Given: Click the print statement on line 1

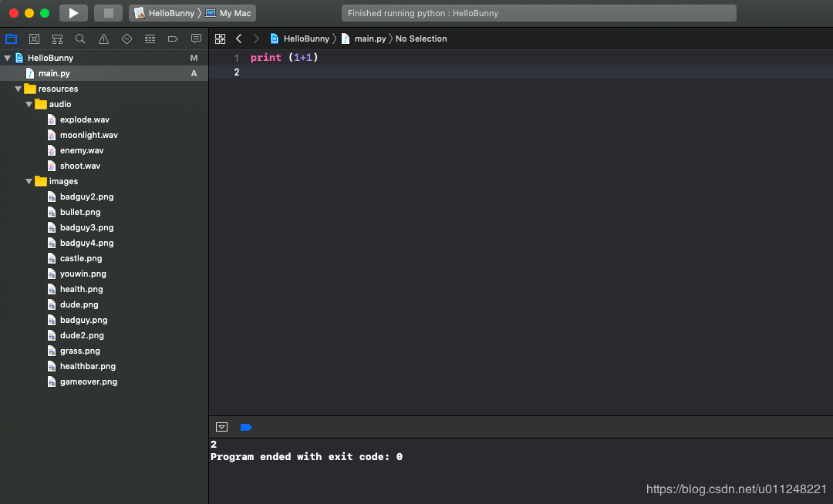Looking at the screenshot, I should (284, 57).
